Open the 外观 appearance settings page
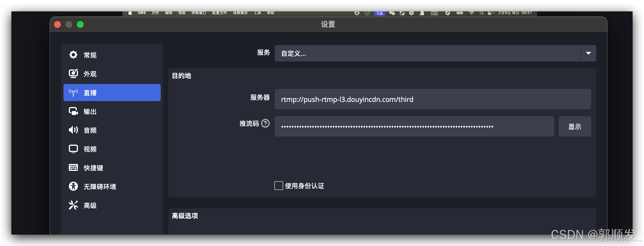The height and width of the screenshot is (246, 644). (112, 74)
